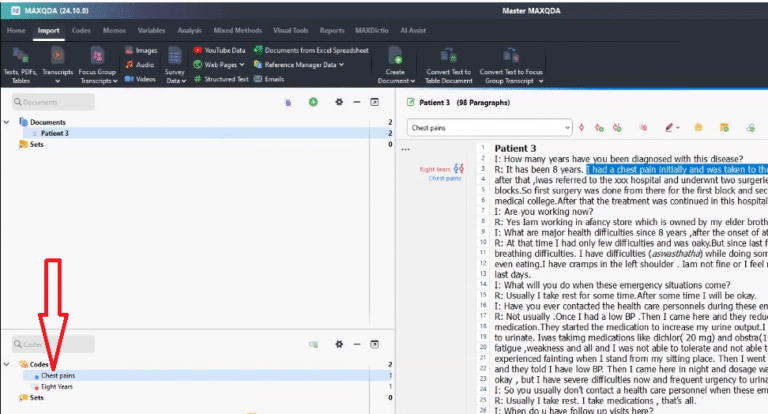Open Survey Data import options

(175, 66)
